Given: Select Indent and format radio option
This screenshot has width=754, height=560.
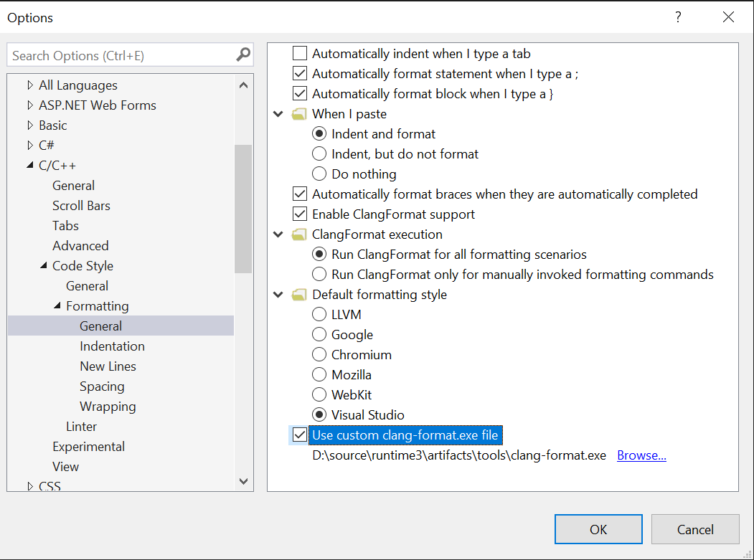Looking at the screenshot, I should (319, 133).
